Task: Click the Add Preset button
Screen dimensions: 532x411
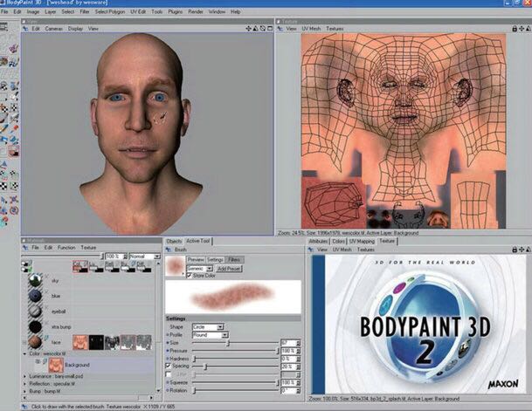Action: click(x=229, y=269)
